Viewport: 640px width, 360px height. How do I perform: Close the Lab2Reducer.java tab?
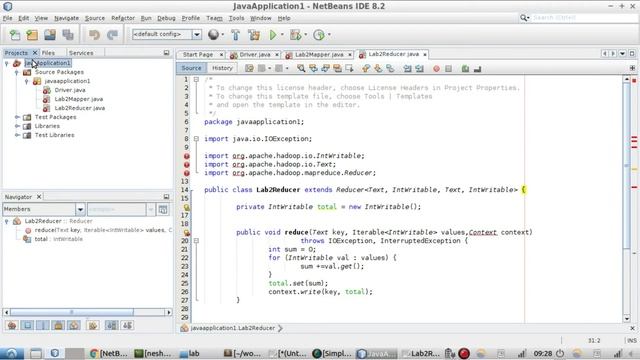coord(425,54)
